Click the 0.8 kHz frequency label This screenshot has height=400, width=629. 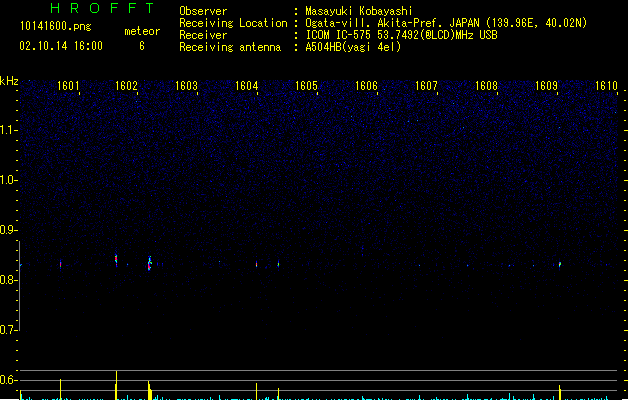point(8,280)
